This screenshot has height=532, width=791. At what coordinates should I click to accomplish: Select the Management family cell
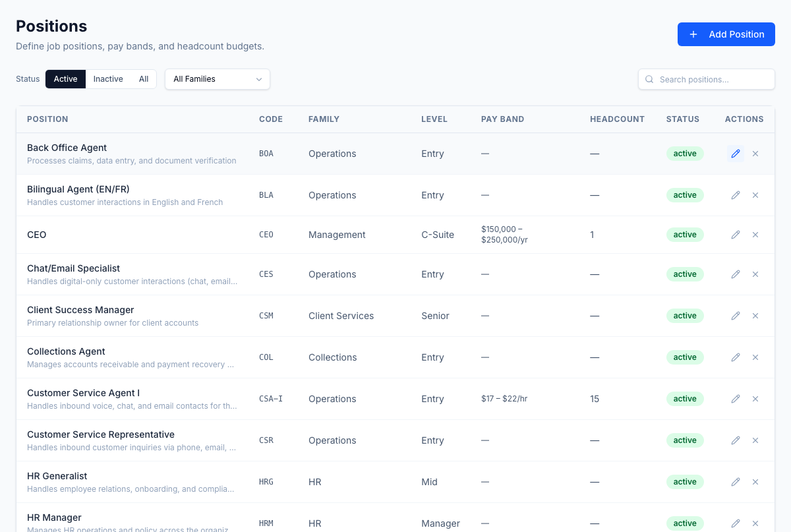pos(337,235)
